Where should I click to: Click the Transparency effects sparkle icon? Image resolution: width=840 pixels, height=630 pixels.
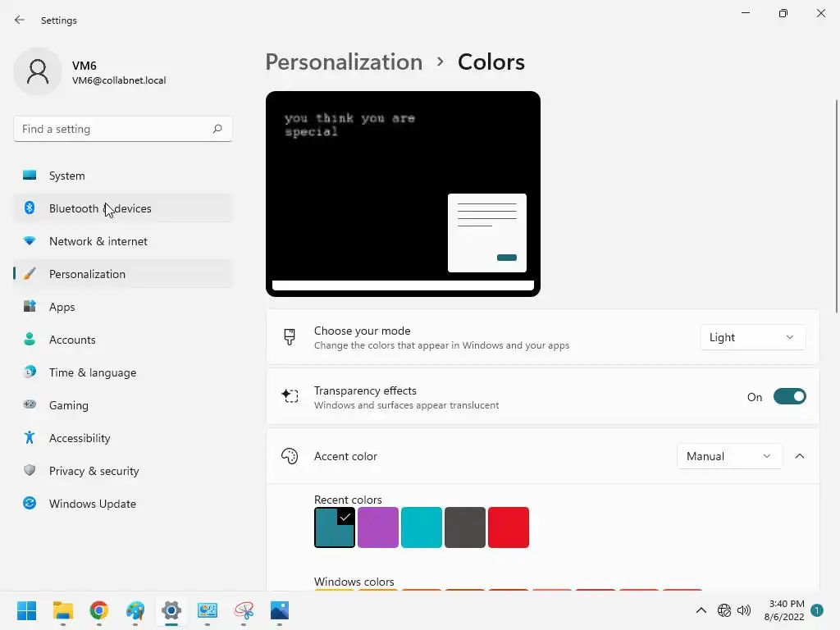[290, 396]
